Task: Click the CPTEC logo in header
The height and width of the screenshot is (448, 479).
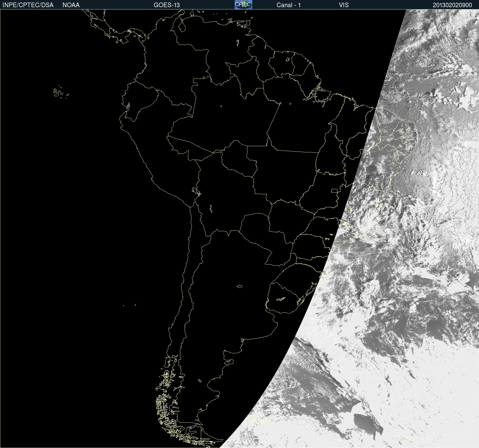Action: point(243,5)
